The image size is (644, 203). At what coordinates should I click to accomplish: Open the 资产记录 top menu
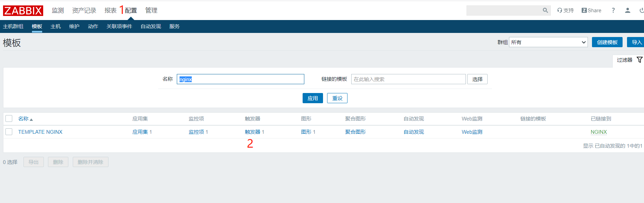[x=84, y=11]
